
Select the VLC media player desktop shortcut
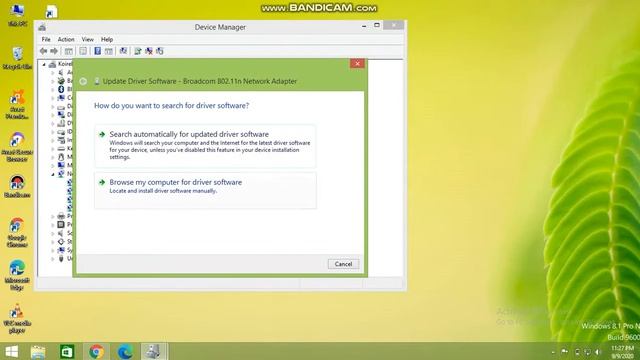pyautogui.click(x=17, y=319)
